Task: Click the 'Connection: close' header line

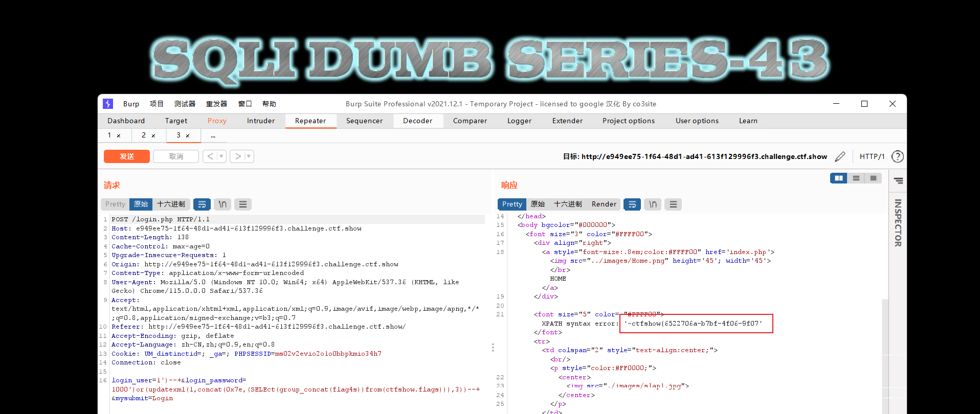Action: (146, 362)
